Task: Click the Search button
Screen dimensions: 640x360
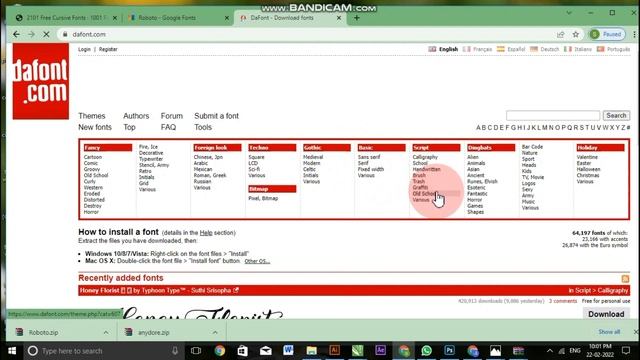Action: coord(616,116)
